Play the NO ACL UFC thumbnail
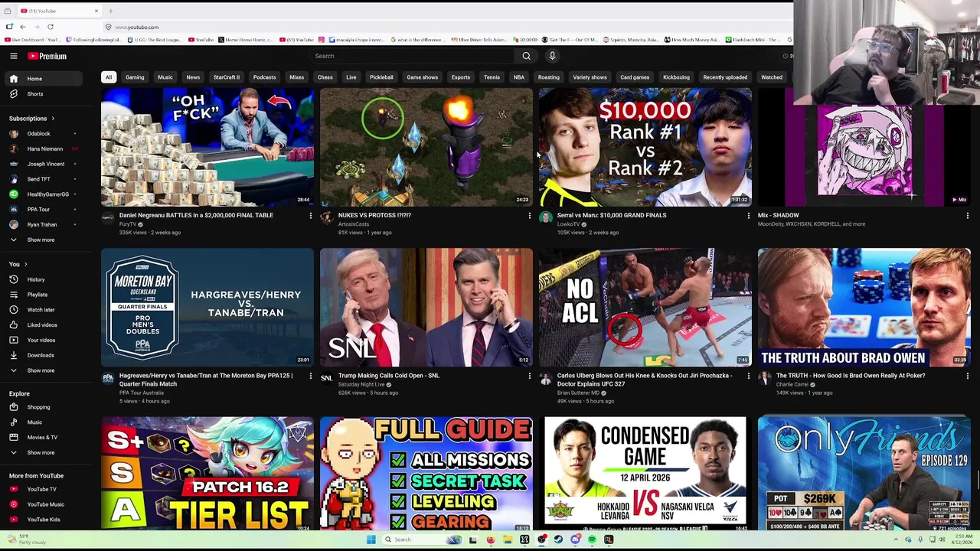This screenshot has width=980, height=551. pos(645,307)
